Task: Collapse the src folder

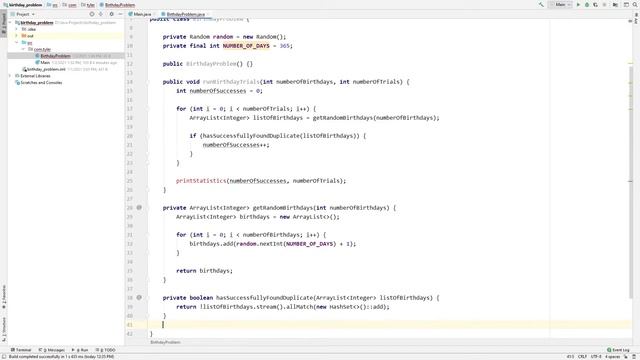Action: 17,42
